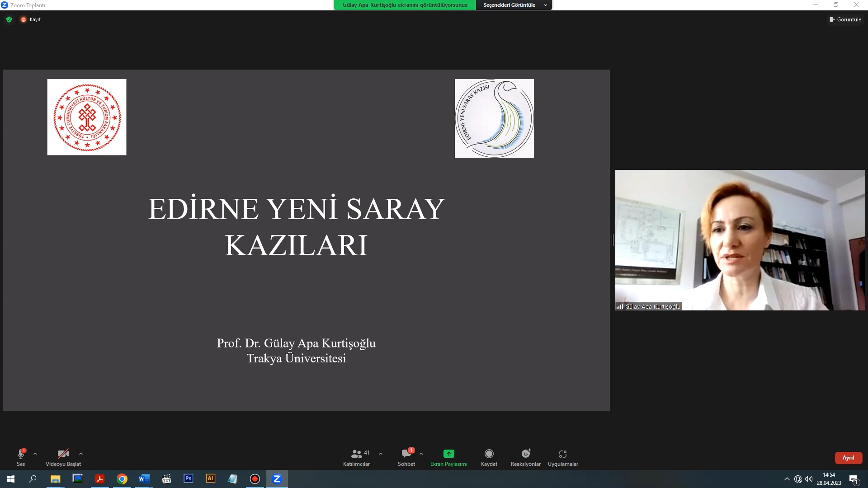Click the Kayıt recording indicator

pyautogui.click(x=31, y=19)
